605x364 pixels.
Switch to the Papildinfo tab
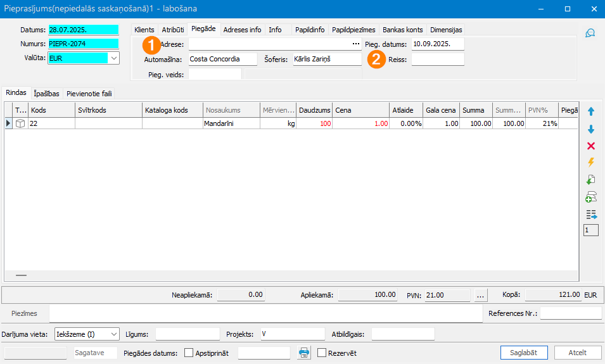pyautogui.click(x=310, y=30)
